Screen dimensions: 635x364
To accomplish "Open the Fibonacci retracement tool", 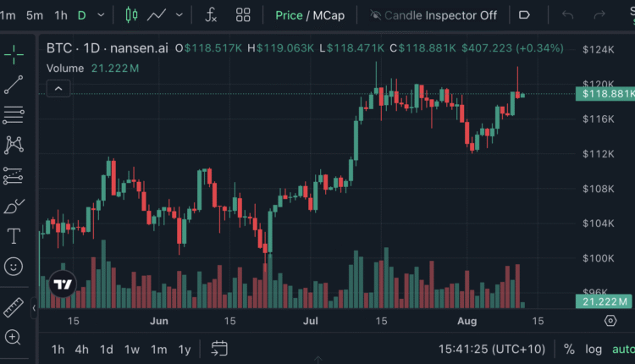I will click(x=14, y=114).
